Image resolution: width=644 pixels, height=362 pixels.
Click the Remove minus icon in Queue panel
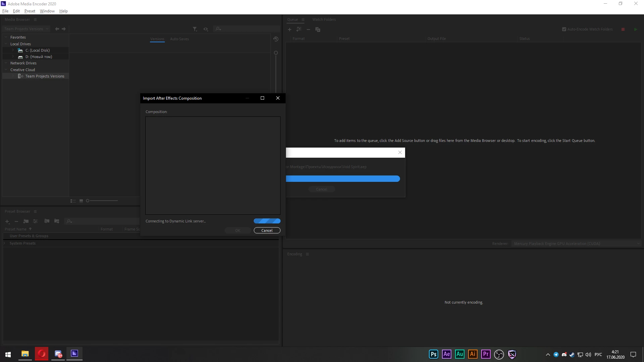[x=308, y=30]
